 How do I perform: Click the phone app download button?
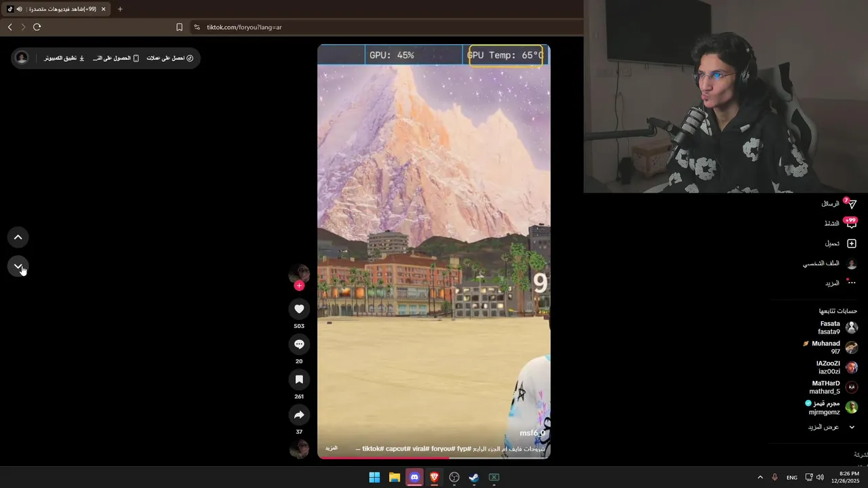(116, 58)
